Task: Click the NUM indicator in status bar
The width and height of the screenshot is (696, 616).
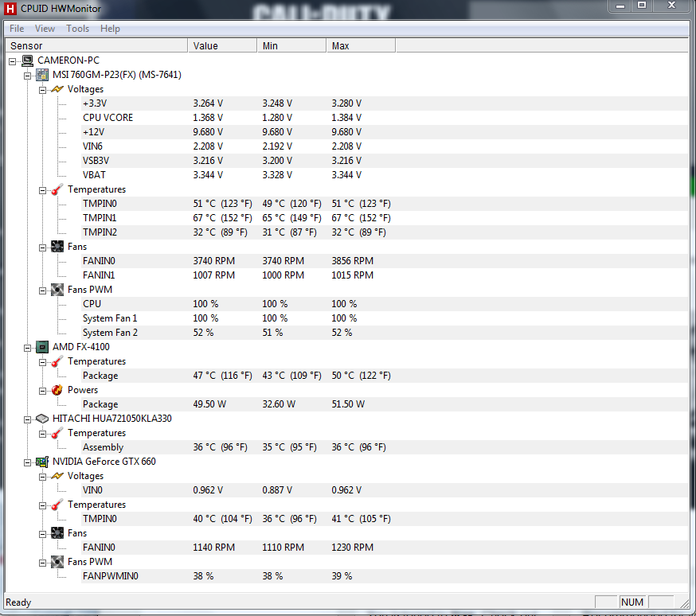Action: (632, 602)
